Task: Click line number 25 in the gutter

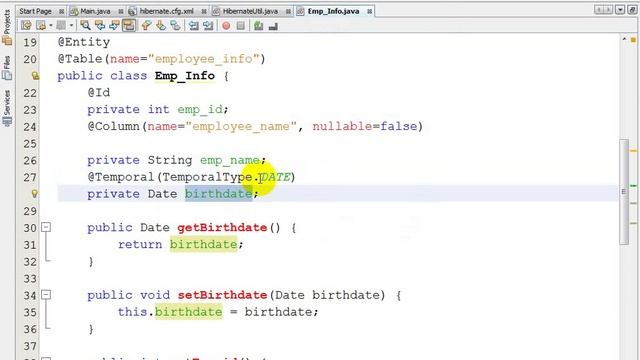Action: (x=30, y=144)
